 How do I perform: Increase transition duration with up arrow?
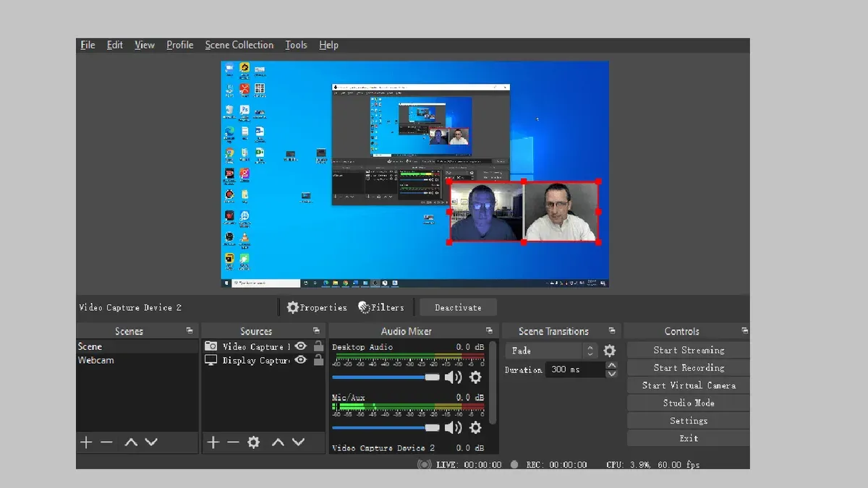click(612, 366)
